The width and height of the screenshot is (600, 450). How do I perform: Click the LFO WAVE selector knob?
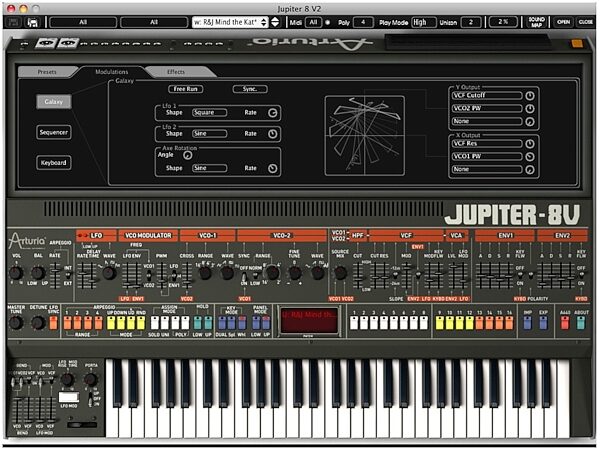point(109,273)
